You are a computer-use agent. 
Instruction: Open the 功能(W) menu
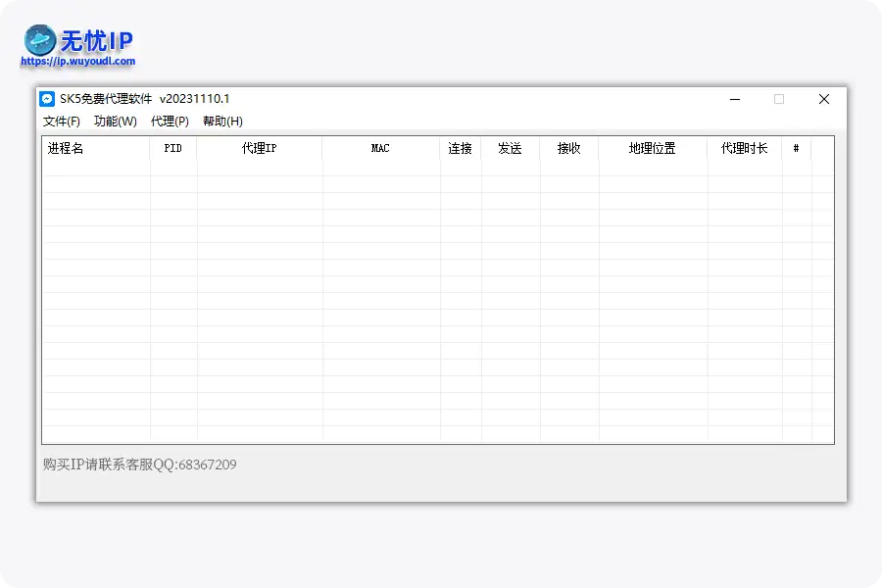(x=115, y=122)
